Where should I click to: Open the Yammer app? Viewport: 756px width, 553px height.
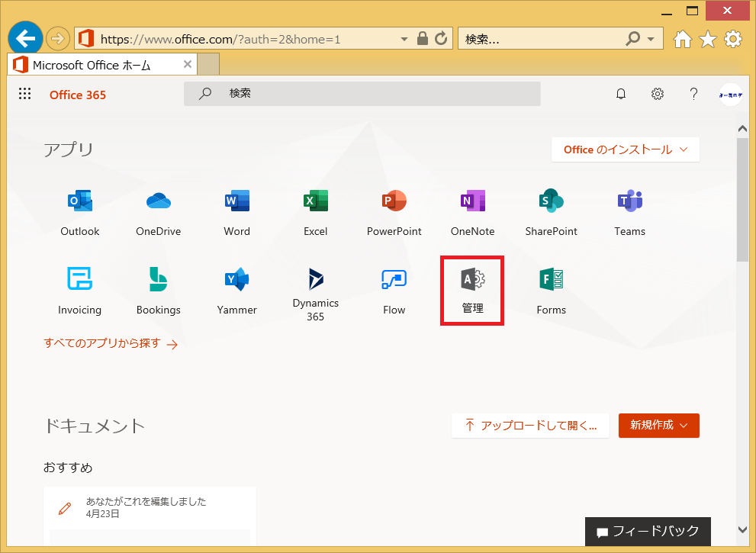pyautogui.click(x=236, y=291)
